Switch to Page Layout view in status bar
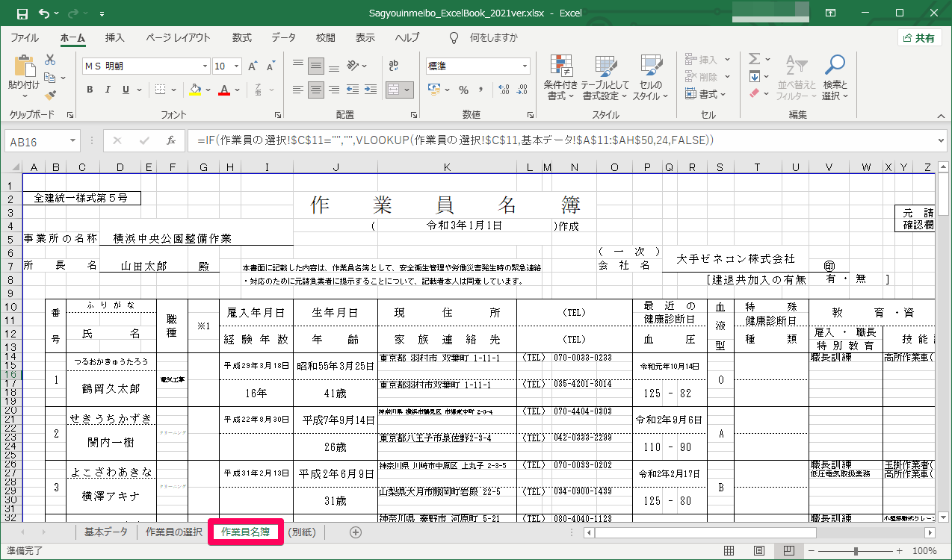The width and height of the screenshot is (952, 560). tap(758, 551)
